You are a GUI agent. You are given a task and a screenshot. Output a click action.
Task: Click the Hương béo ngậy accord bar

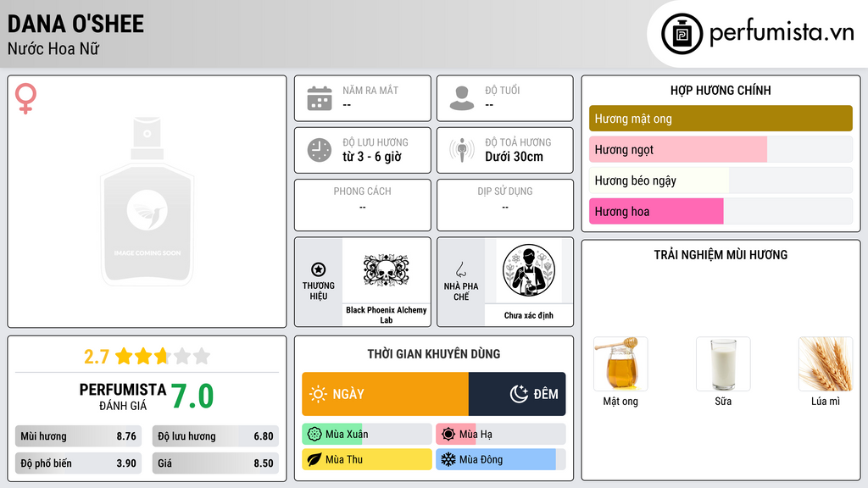click(x=721, y=180)
